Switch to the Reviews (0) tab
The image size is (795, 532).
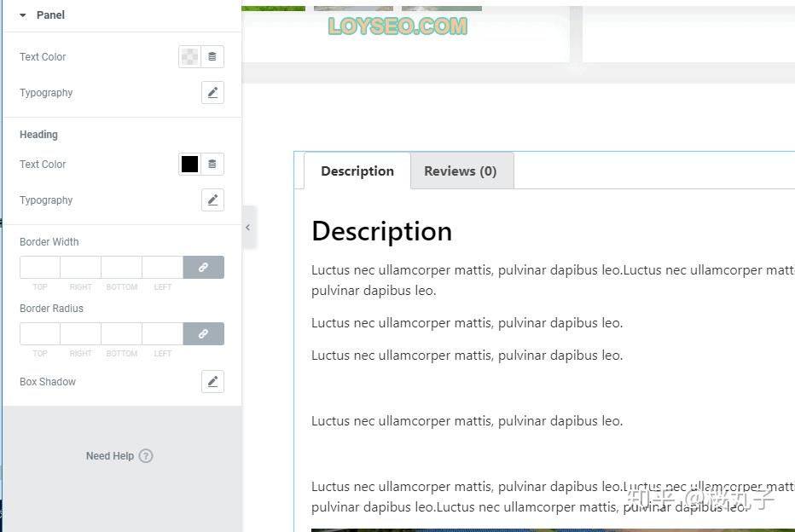[461, 171]
